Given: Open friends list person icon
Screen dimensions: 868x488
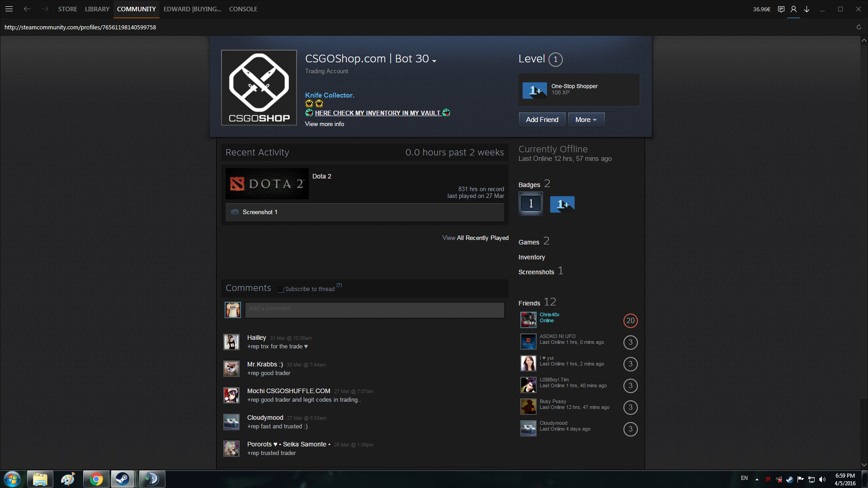Looking at the screenshot, I should tap(793, 9).
